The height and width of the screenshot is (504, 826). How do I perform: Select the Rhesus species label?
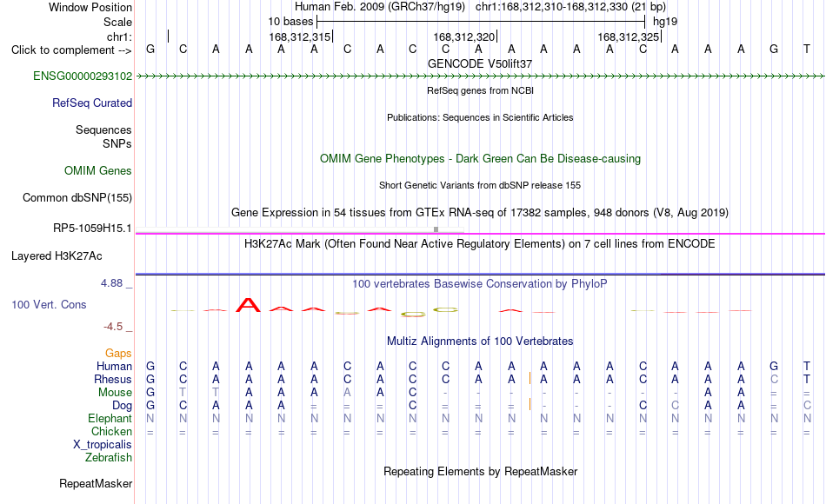(x=113, y=379)
